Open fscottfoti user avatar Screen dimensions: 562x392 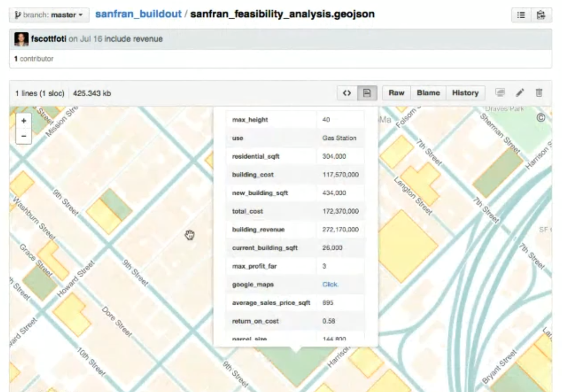pyautogui.click(x=22, y=39)
